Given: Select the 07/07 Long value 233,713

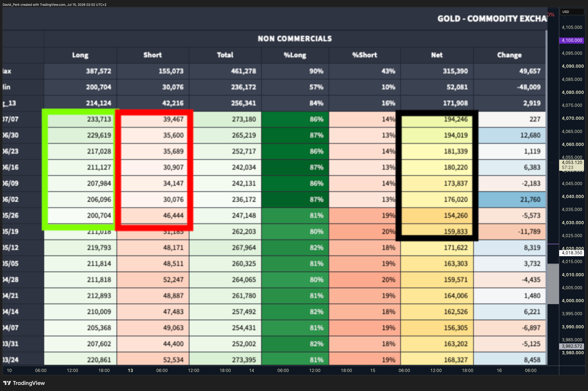Looking at the screenshot, I should click(99, 119).
